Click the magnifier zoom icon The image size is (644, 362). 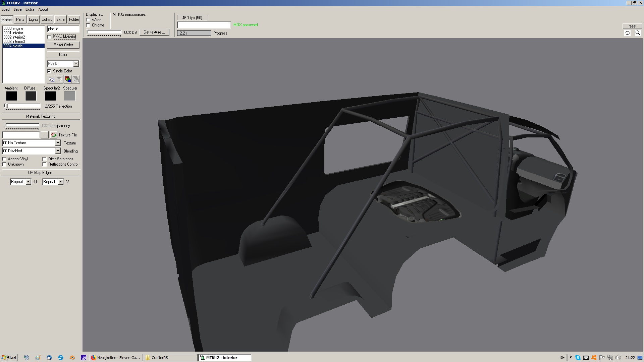click(x=638, y=33)
